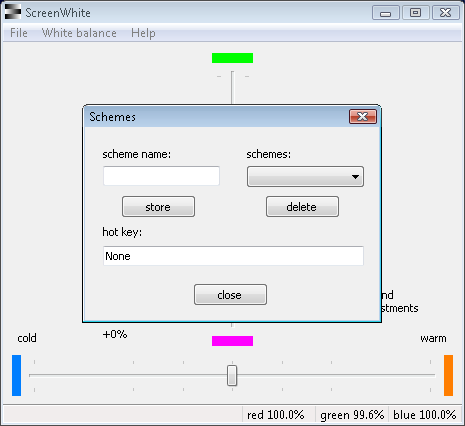Screen dimensions: 465x426
Task: Click the warm label
Action: [433, 338]
